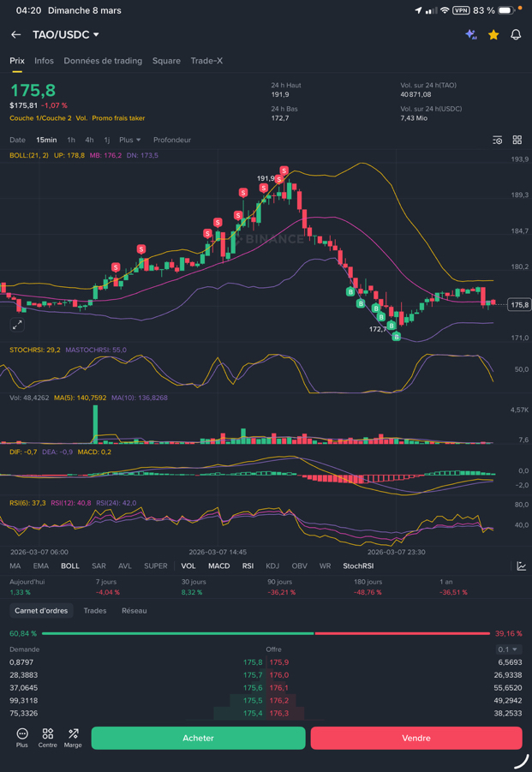Select the Trades tab
Viewport: 532px width, 772px height.
(95, 611)
